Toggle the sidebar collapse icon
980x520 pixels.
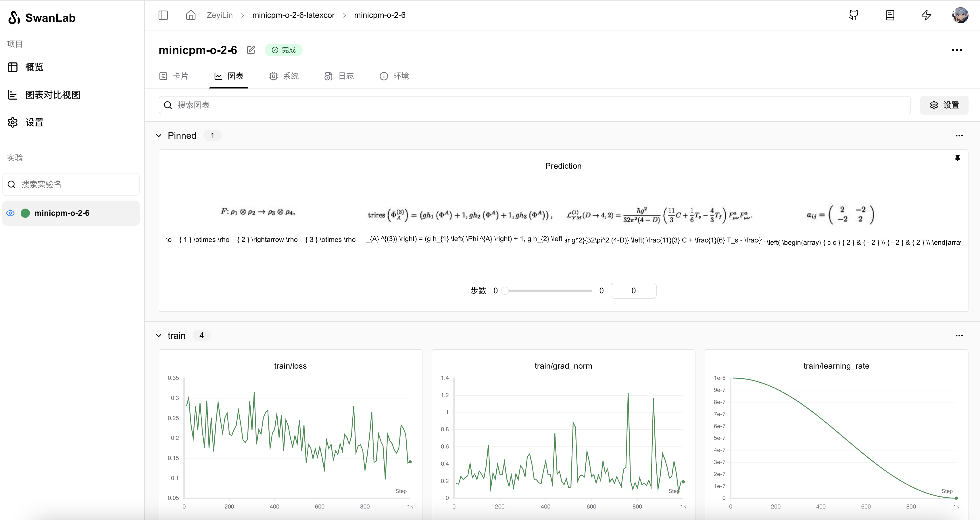(163, 15)
